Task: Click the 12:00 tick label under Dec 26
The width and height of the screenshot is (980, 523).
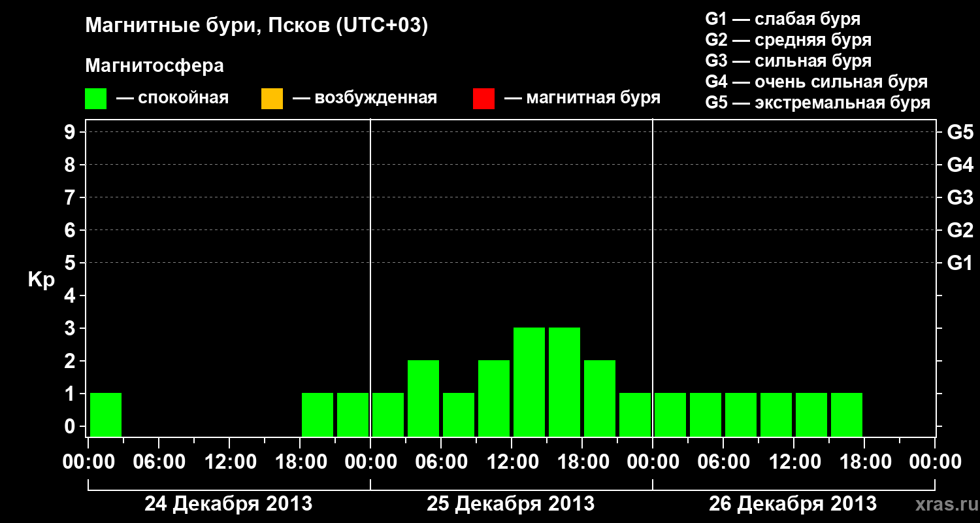Action: tap(794, 462)
